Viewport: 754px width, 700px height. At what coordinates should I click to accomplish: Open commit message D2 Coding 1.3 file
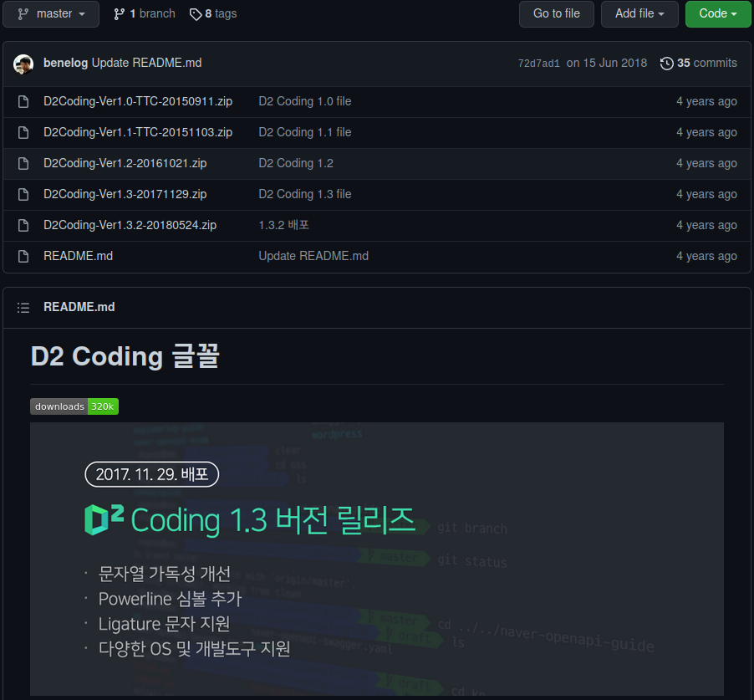[x=305, y=194]
